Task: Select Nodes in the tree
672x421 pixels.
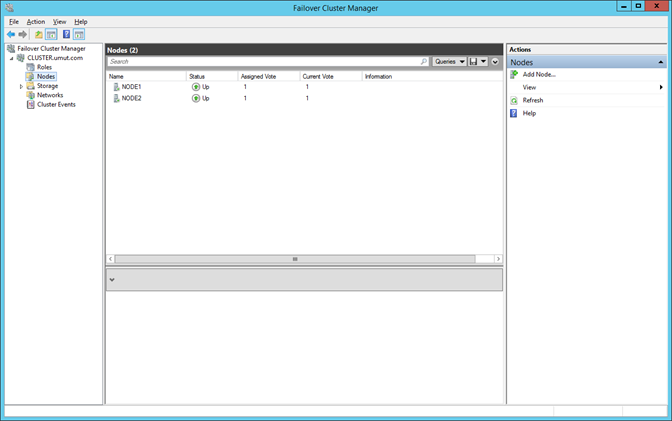Action: (x=45, y=76)
